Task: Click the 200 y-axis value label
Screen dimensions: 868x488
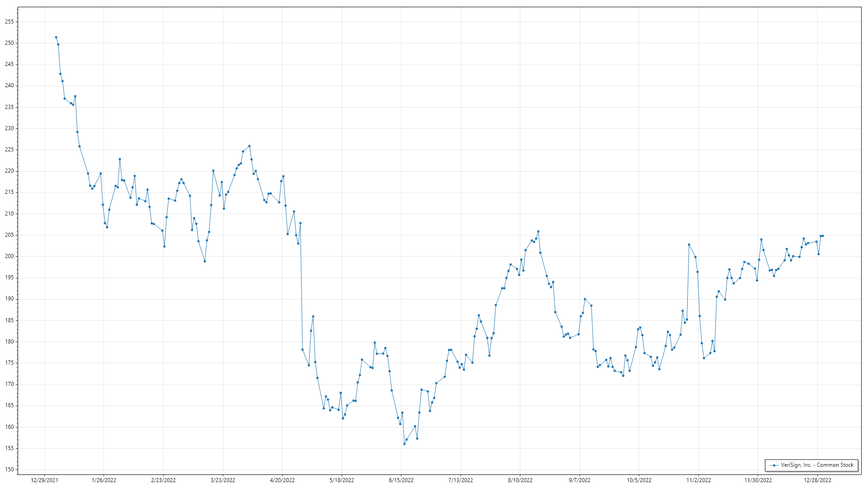Action: tap(9, 256)
